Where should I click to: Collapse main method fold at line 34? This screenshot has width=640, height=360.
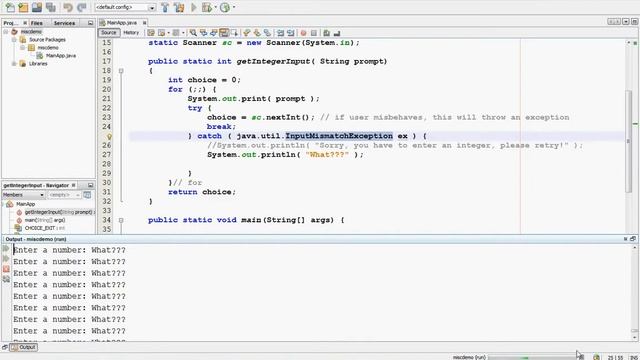(x=121, y=220)
